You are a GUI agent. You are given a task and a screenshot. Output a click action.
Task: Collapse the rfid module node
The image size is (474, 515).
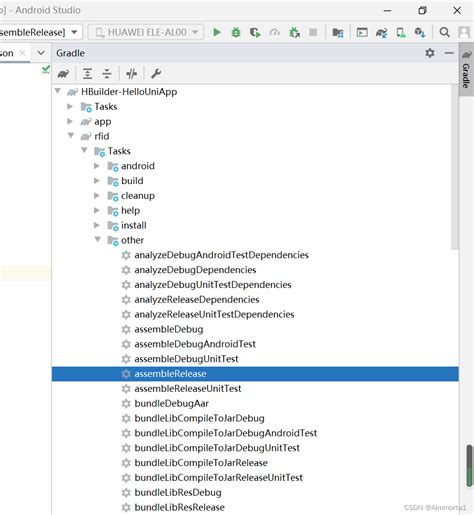[71, 135]
